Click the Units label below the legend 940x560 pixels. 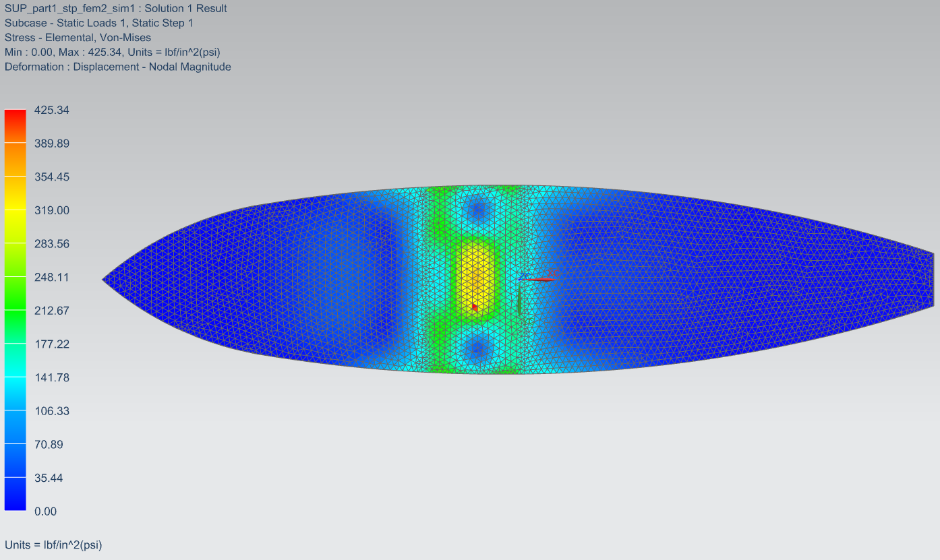[53, 545]
